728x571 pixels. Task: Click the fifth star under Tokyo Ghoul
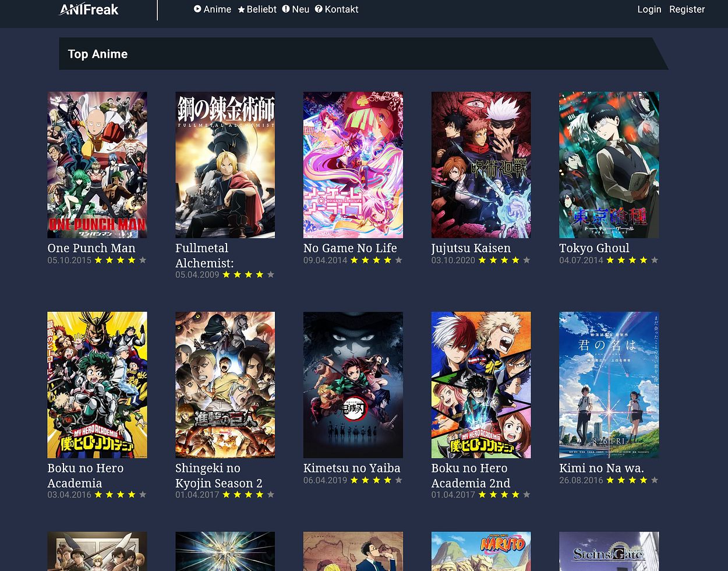click(x=655, y=260)
